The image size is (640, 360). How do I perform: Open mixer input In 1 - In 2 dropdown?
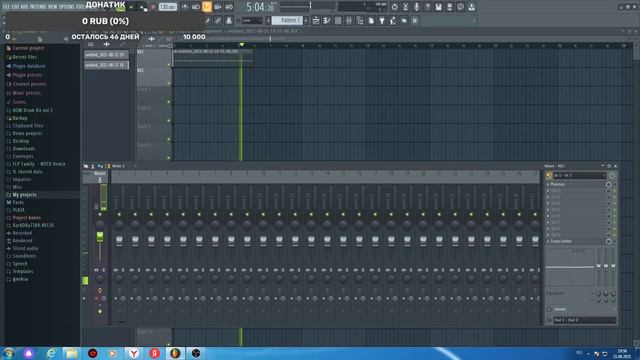tap(580, 176)
